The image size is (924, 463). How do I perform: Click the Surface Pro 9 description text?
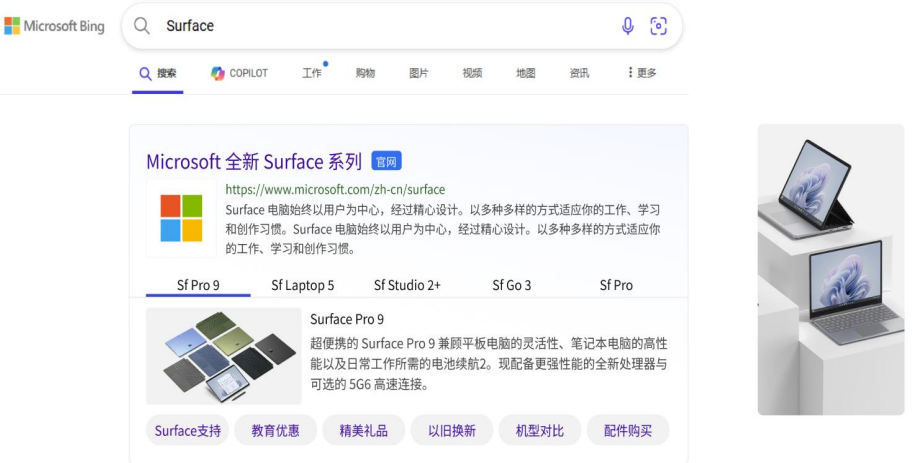[489, 364]
